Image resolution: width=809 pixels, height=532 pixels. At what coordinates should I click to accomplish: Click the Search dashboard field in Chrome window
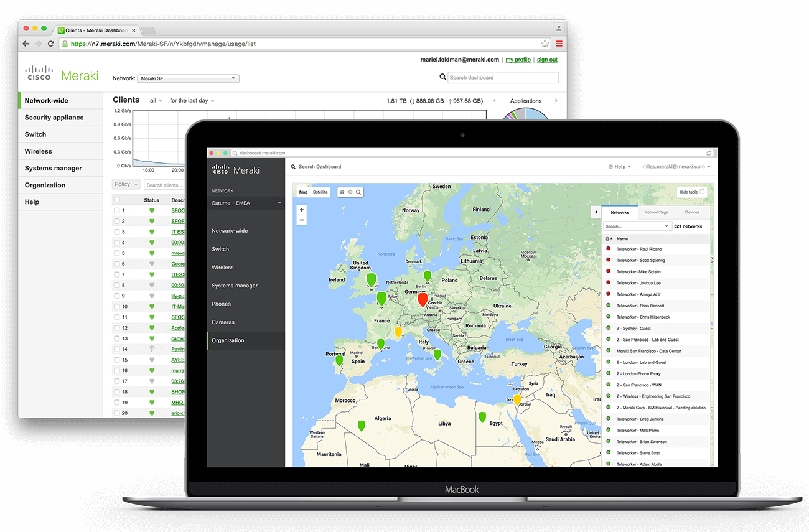(x=503, y=78)
